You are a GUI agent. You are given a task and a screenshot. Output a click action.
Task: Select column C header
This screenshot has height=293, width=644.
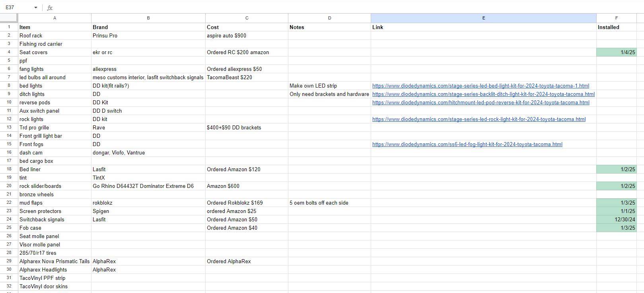(x=247, y=18)
